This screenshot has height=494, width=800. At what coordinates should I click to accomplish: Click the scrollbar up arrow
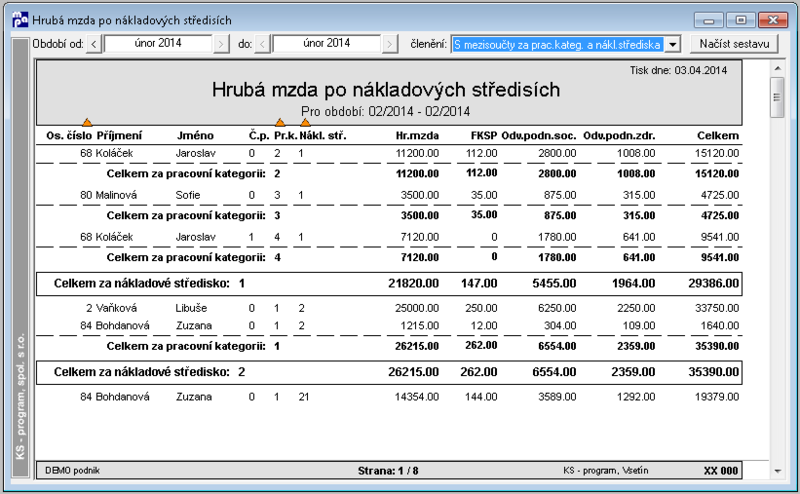[777, 68]
